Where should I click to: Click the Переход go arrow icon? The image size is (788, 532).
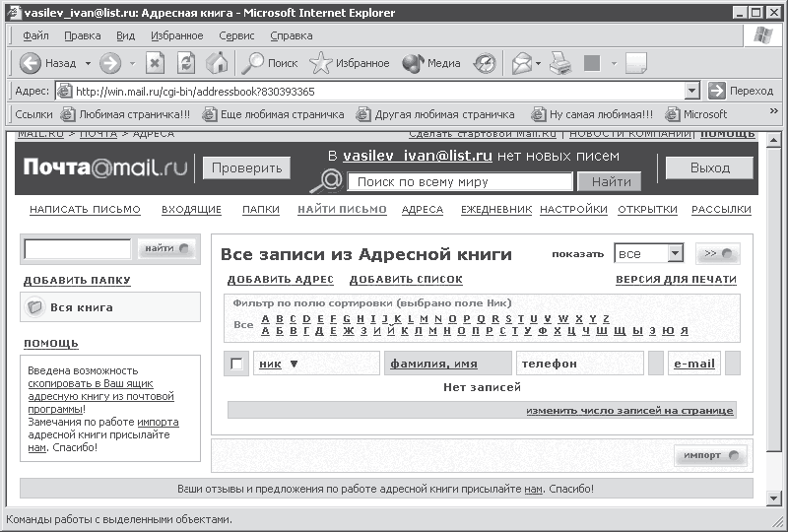(x=716, y=91)
